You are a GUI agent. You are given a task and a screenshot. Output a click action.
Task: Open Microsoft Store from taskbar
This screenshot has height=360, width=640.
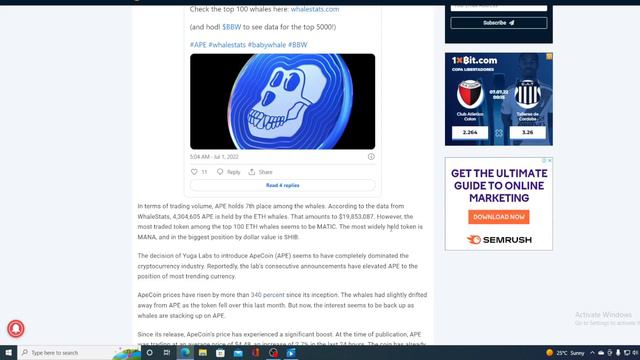220,353
